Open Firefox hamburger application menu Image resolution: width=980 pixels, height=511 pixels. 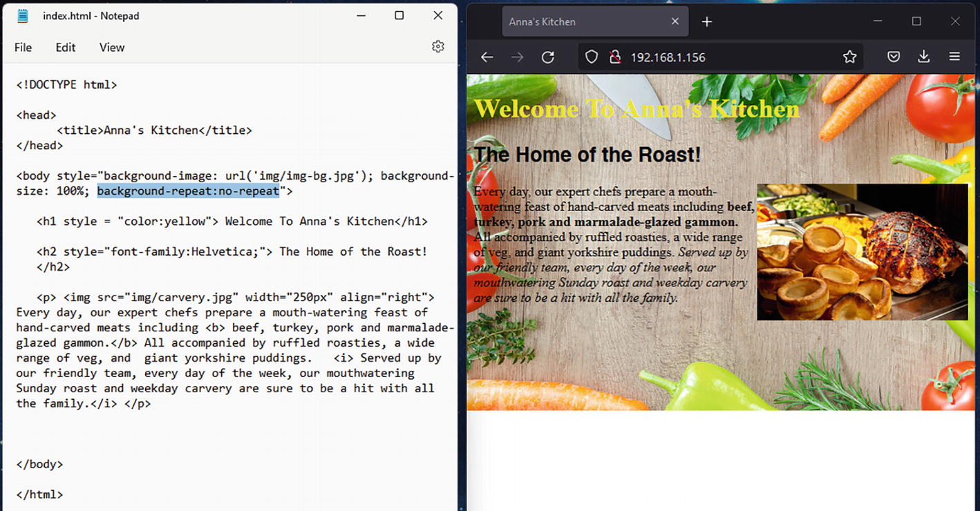click(954, 57)
